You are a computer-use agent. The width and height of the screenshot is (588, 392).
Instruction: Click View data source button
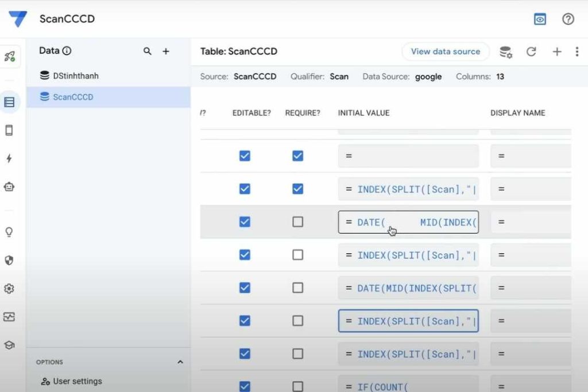coord(445,52)
